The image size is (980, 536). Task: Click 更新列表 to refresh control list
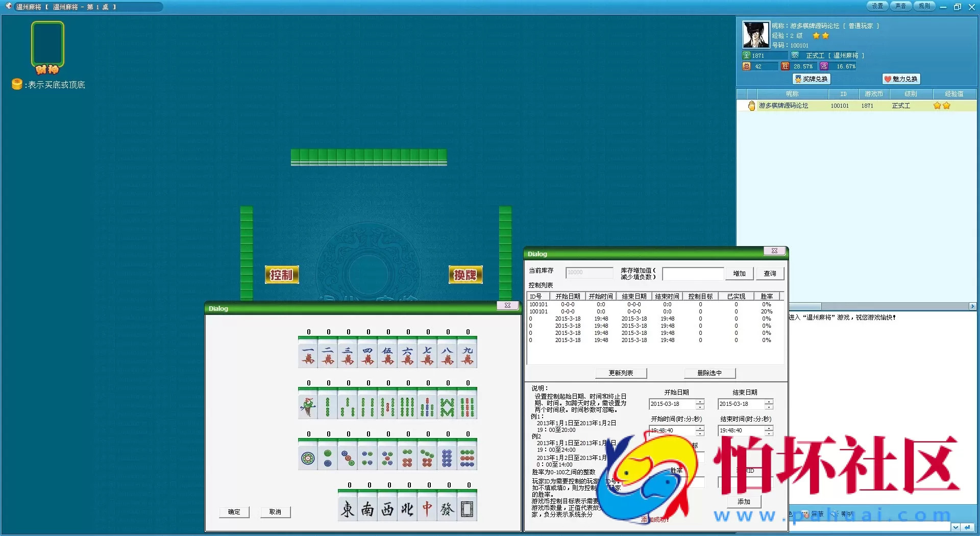point(621,373)
